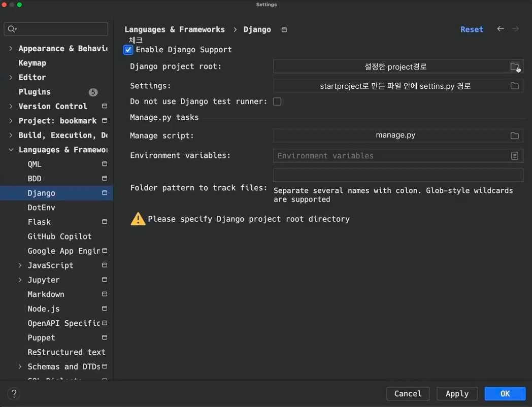Click Languages & Frameworks breadcrumb
Screen dimensions: 532x407
(175, 29)
